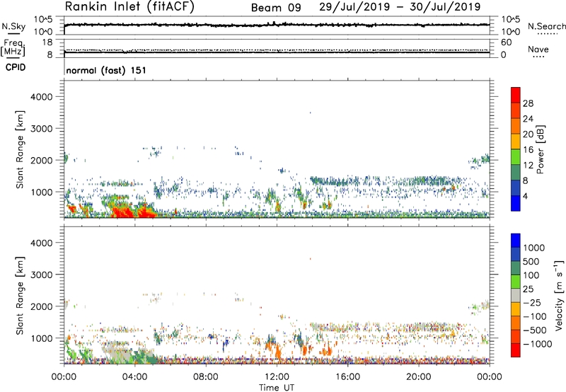Click the "N.Search" legend label
The image size is (566, 392).
(x=546, y=26)
